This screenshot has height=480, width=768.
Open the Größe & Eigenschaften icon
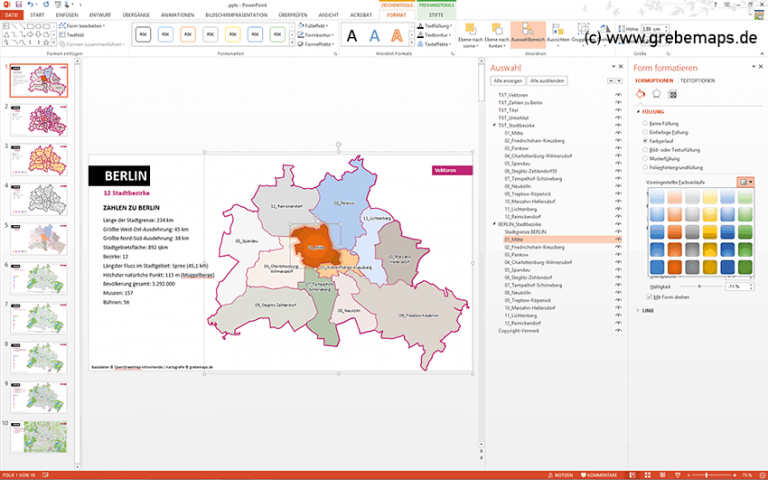(x=672, y=94)
